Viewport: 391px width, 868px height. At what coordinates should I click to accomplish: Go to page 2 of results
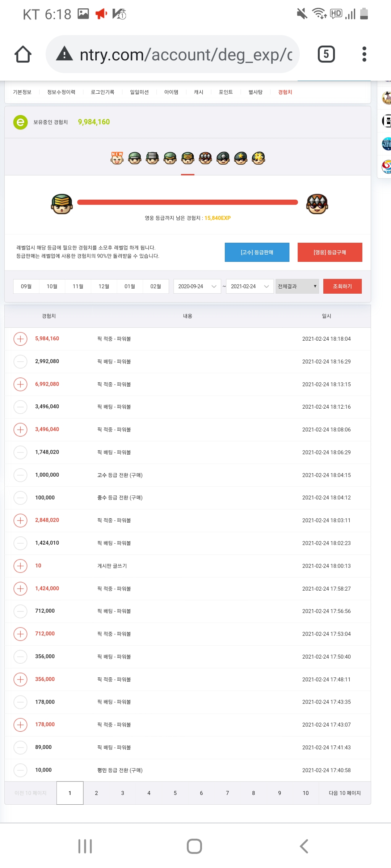[96, 793]
